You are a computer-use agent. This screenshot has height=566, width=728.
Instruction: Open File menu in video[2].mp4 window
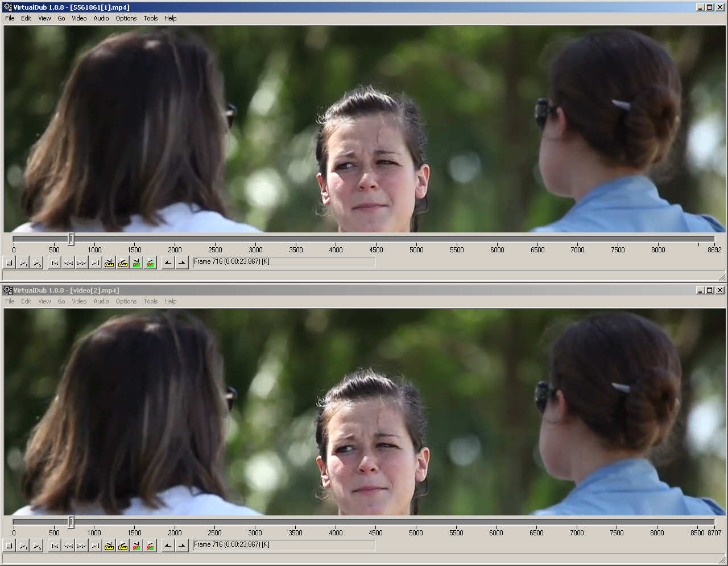click(x=10, y=301)
